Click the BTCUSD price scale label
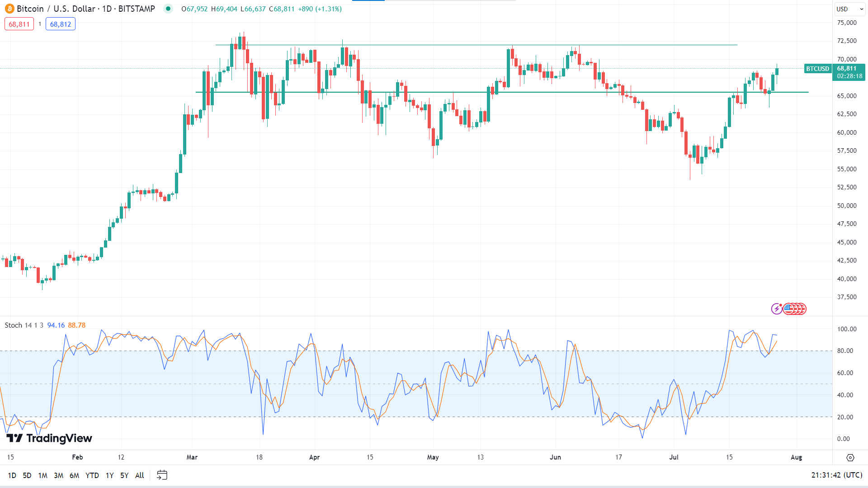868x488 pixels. tap(817, 69)
